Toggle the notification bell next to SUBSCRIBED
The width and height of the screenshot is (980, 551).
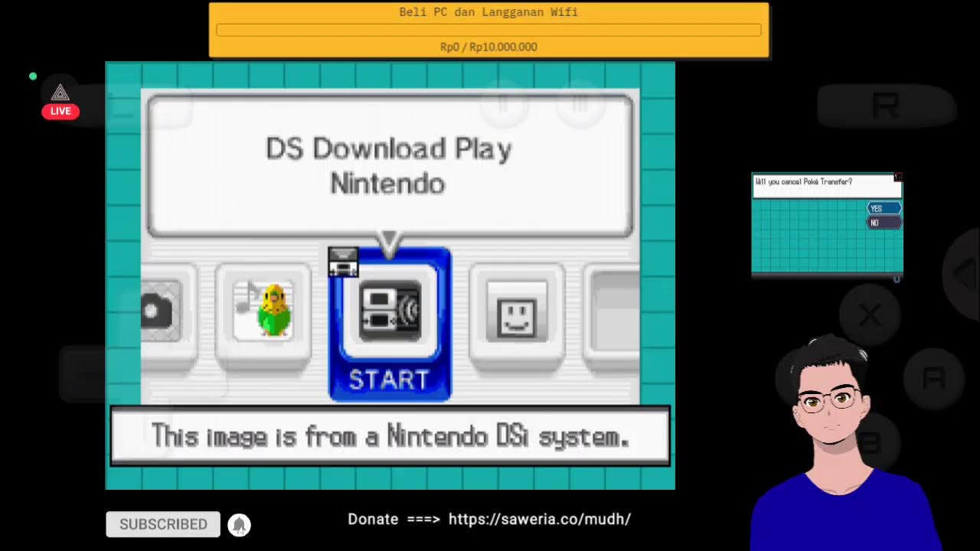click(239, 524)
